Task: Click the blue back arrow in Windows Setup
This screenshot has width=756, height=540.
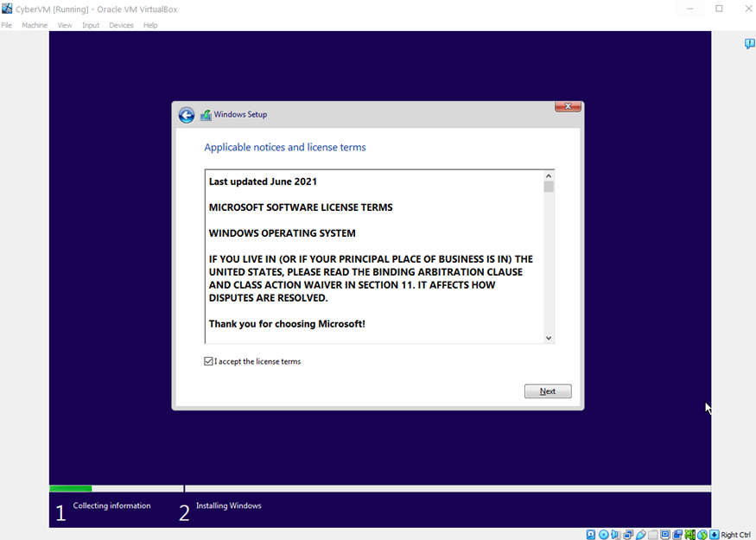Action: [187, 115]
